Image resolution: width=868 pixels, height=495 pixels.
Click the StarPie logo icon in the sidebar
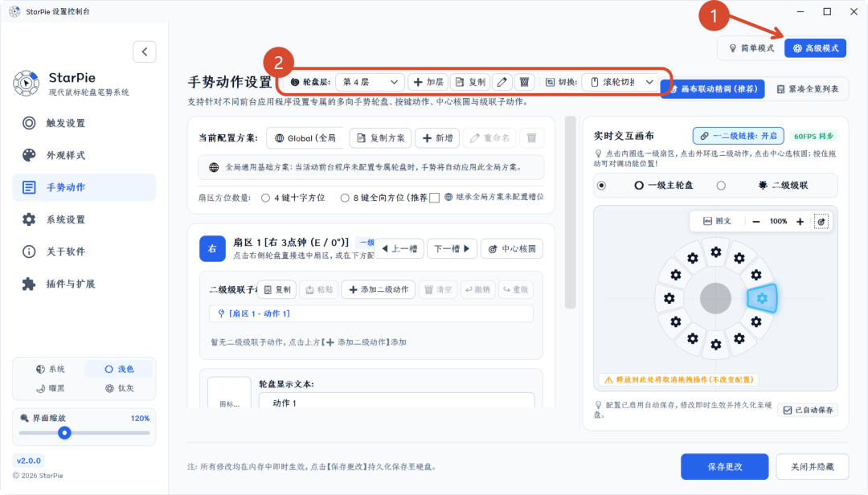point(26,84)
